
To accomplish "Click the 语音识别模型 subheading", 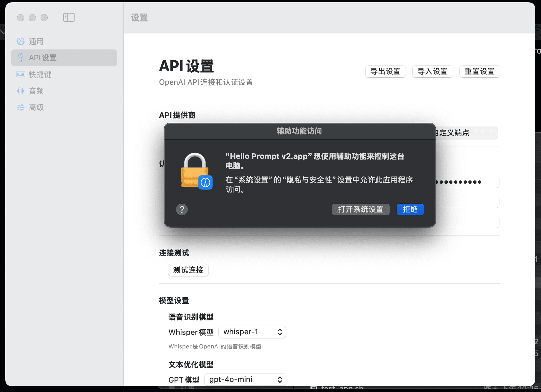I will tap(191, 317).
